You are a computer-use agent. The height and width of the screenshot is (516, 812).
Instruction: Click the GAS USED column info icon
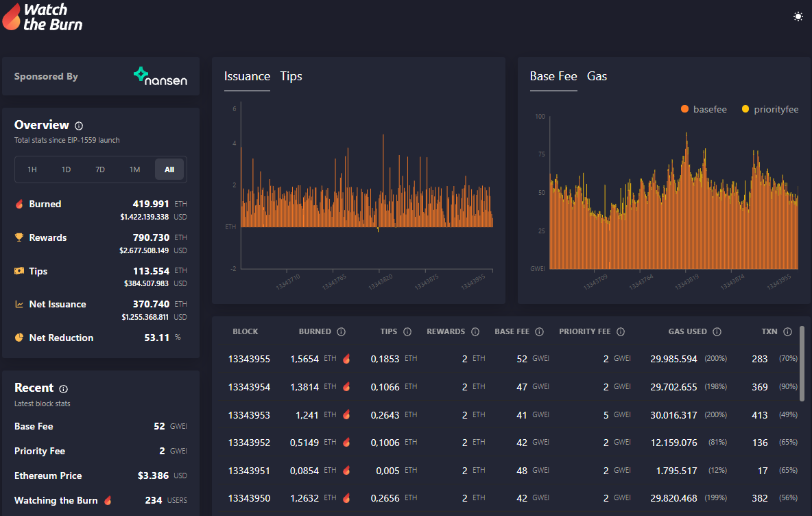click(x=717, y=331)
